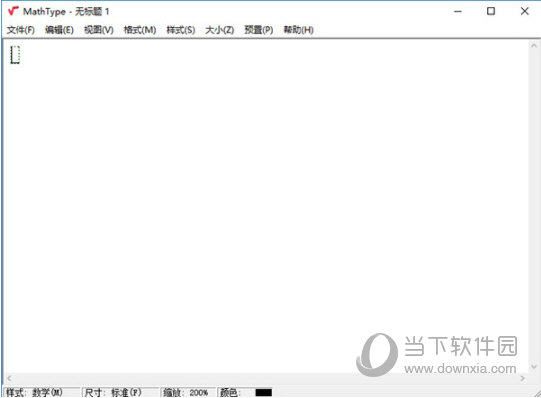This screenshot has height=398, width=541.
Task: Click the MathType logo icon in title bar
Action: [13, 11]
